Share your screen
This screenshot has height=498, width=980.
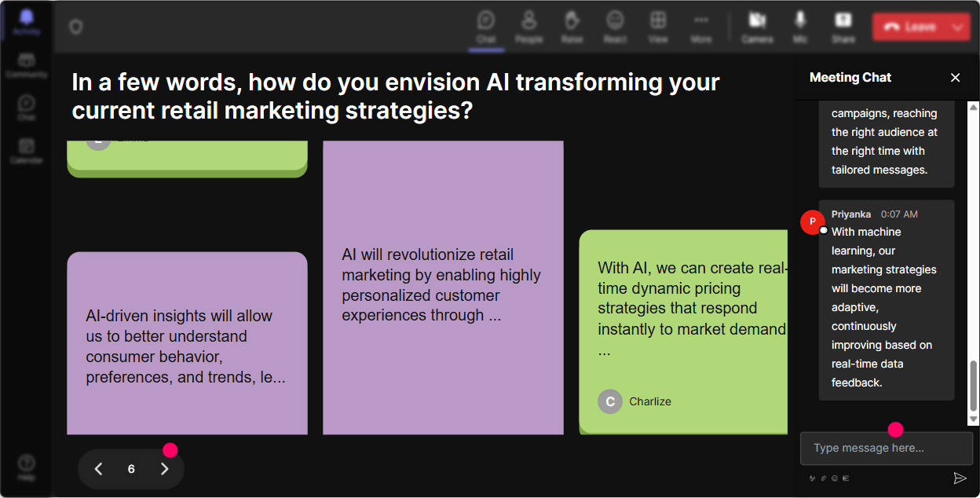point(843,27)
